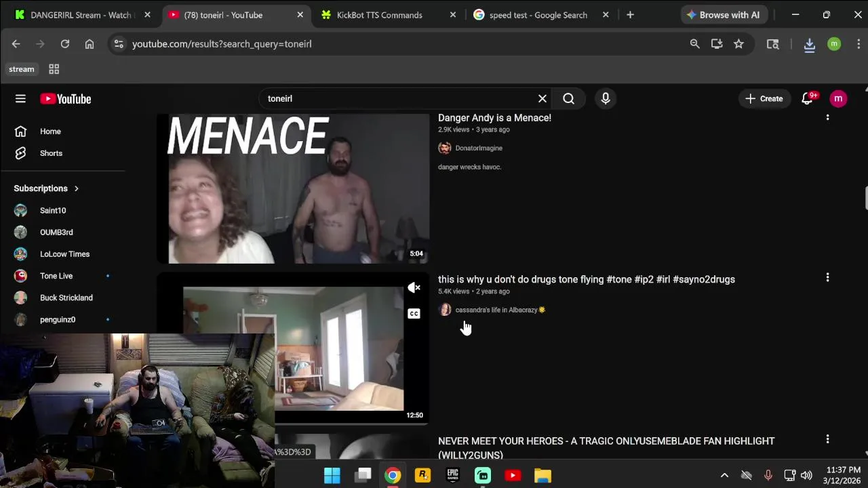
Task: Click the browser address bar URL
Action: (x=222, y=44)
